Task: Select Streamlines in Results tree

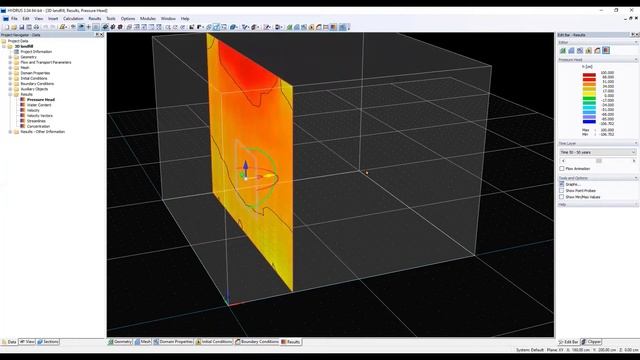Action: click(x=36, y=121)
